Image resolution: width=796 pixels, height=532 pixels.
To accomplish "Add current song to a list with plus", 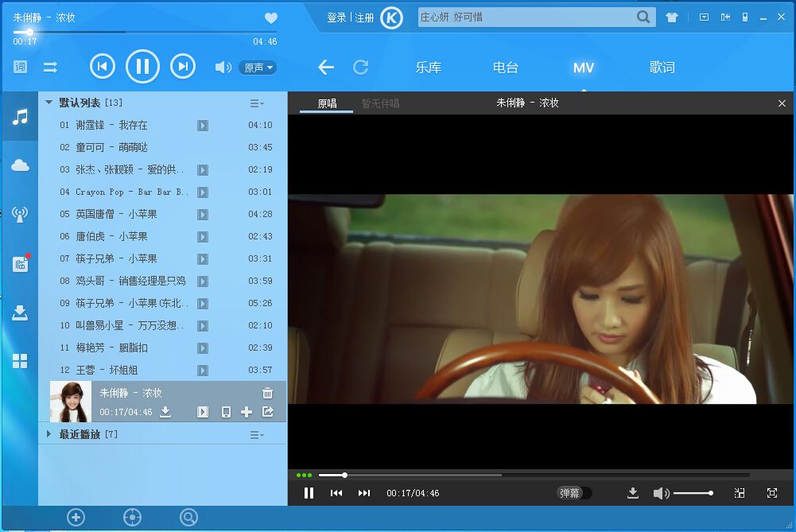I will (x=247, y=412).
